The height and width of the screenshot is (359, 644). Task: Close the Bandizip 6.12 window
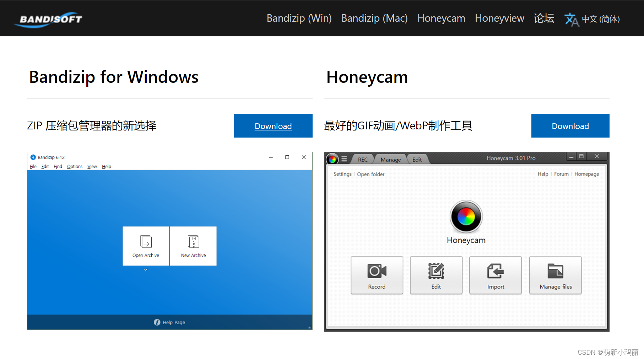(304, 157)
